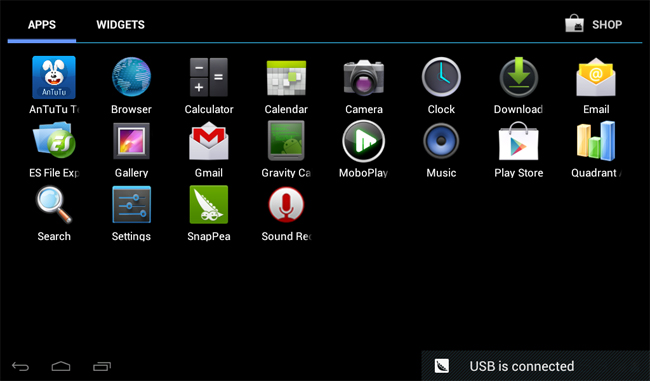Image resolution: width=650 pixels, height=381 pixels.
Task: Tap the Home navigation button
Action: click(61, 366)
